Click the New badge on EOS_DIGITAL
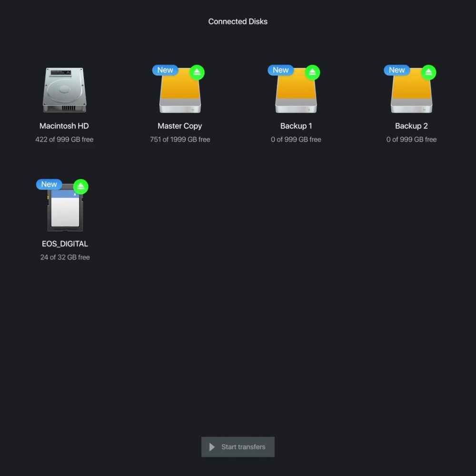 pyautogui.click(x=49, y=184)
